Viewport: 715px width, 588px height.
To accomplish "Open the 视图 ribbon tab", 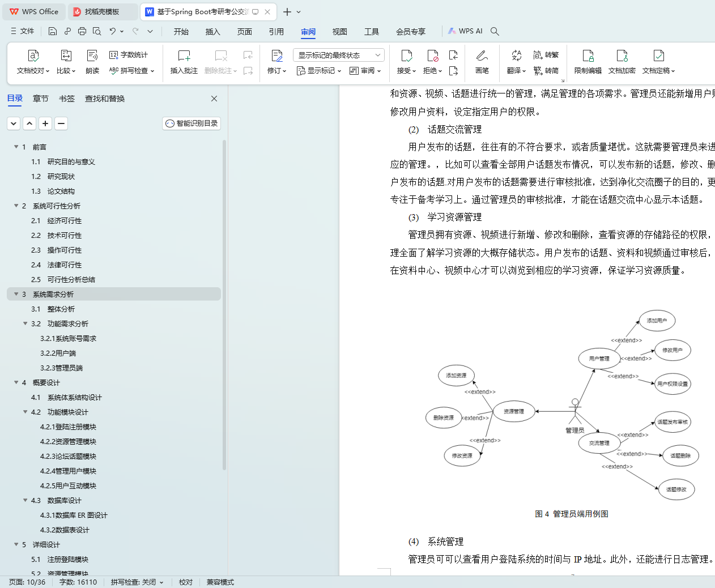I will point(340,32).
